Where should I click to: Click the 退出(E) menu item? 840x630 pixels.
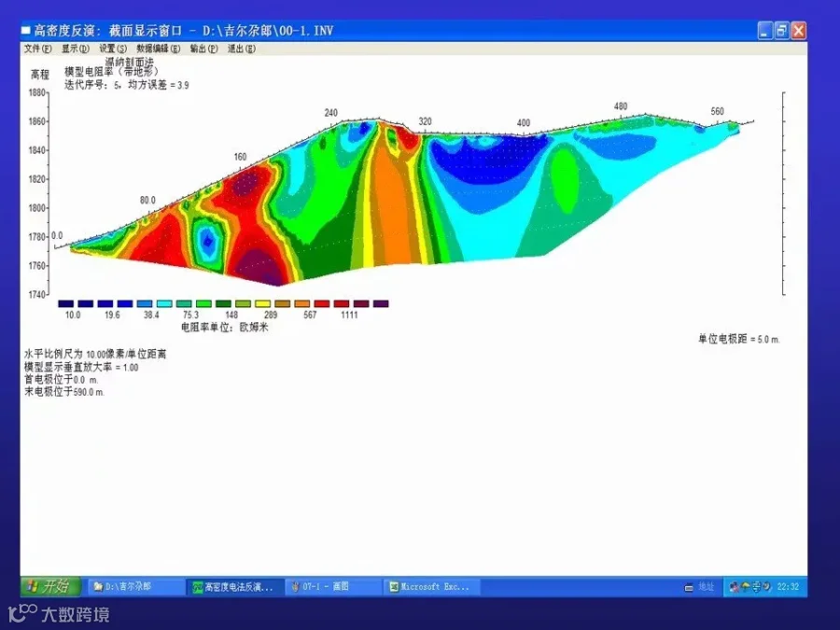point(241,49)
